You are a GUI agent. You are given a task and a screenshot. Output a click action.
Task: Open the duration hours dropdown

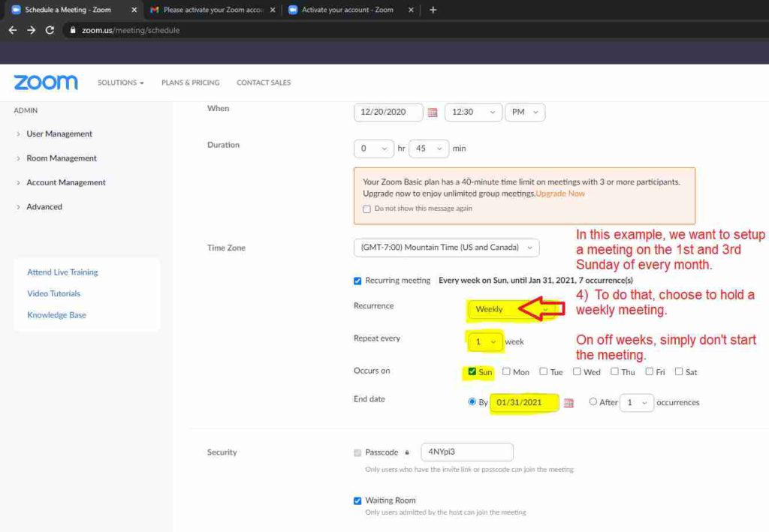(374, 149)
